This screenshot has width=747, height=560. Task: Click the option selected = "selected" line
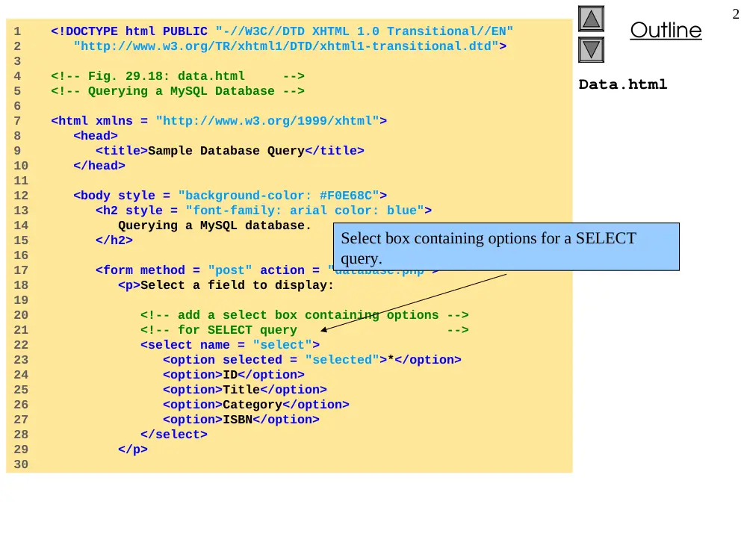(312, 360)
